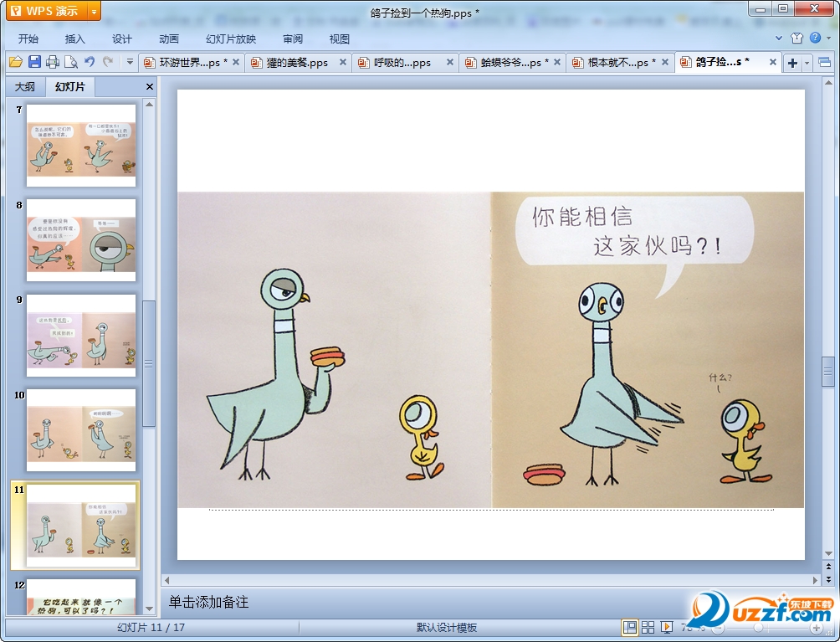Image resolution: width=840 pixels, height=642 pixels.
Task: Click status bar text 幻灯片 11 / 17
Action: (x=151, y=628)
